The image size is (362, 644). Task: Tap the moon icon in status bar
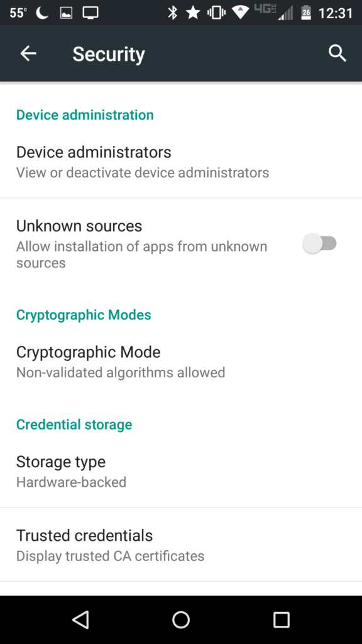(x=42, y=13)
